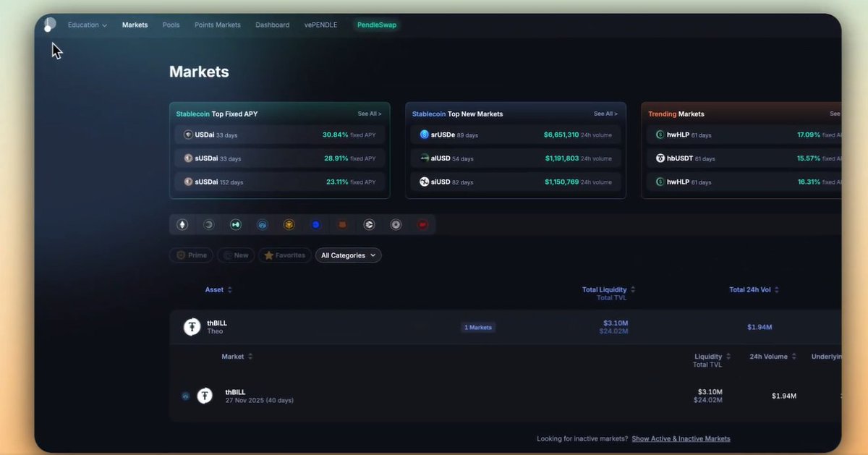Open sUSDai 28.91% fixed APY row
Viewport: 868px width, 455px height.
[x=280, y=158]
